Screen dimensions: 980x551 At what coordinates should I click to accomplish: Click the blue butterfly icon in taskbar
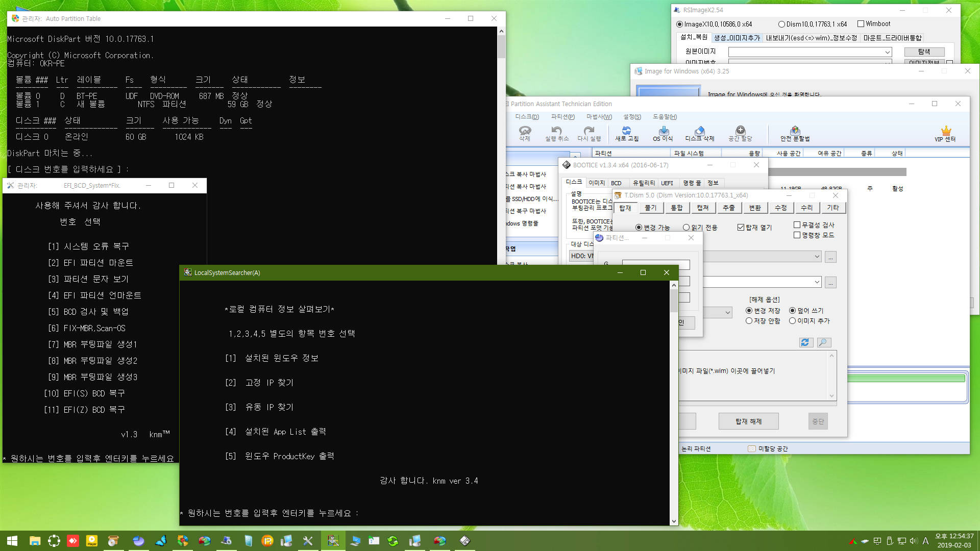[161, 541]
